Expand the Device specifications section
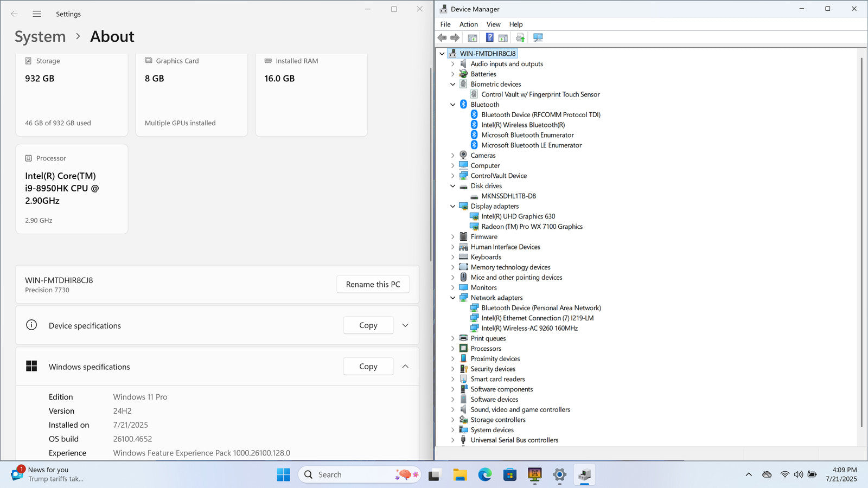The height and width of the screenshot is (488, 868). 405,325
